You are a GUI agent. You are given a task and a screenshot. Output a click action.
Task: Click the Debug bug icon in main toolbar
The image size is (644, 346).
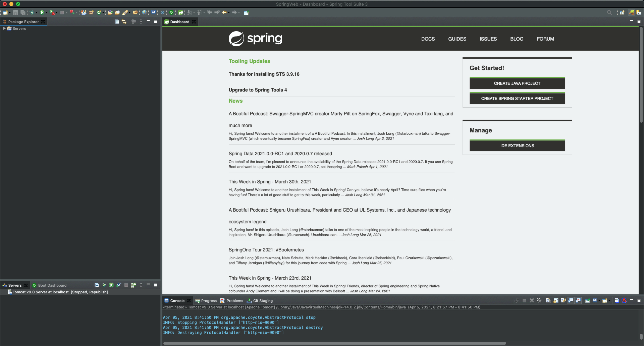click(x=32, y=13)
